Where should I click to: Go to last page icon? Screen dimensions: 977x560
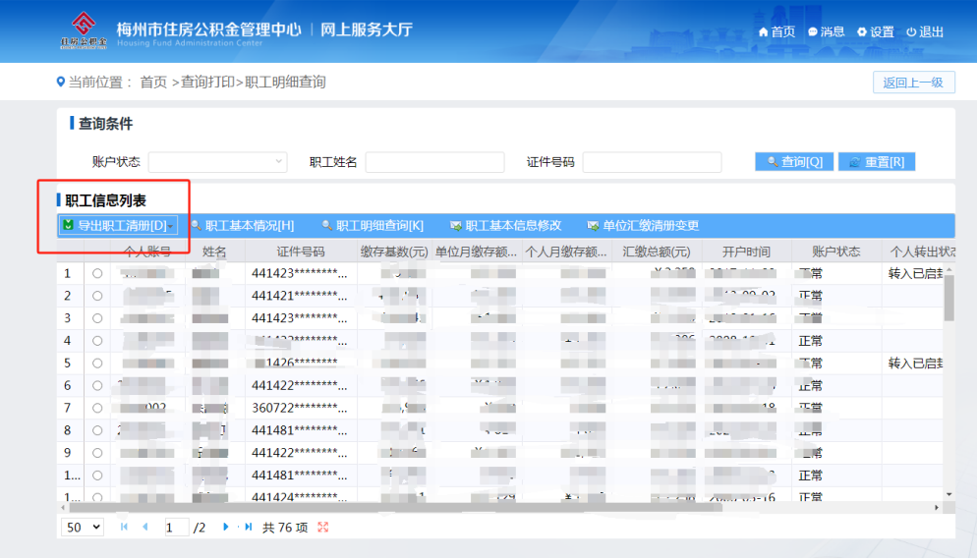[x=248, y=527]
